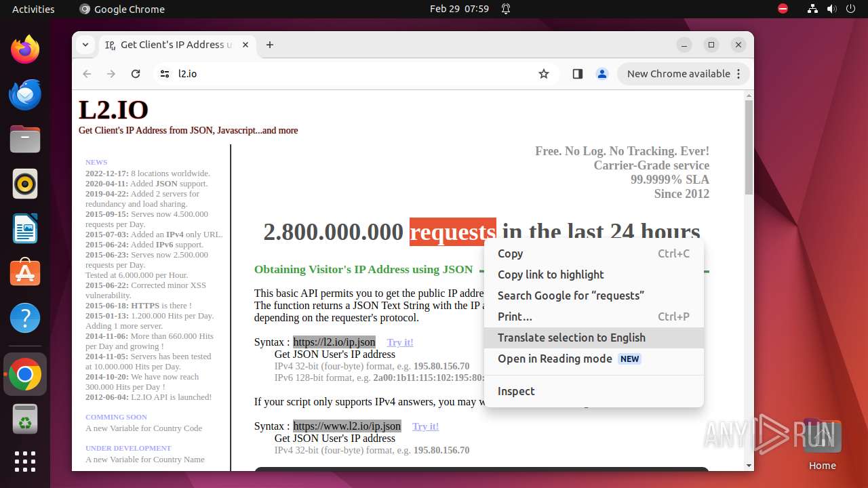Click the L2.IO site title
The image size is (868, 488).
(x=113, y=110)
